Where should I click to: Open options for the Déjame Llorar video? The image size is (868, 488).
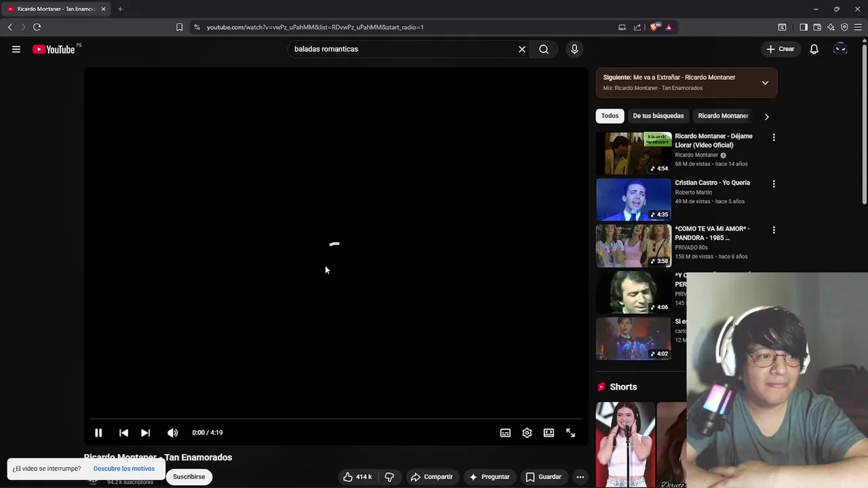coord(774,137)
